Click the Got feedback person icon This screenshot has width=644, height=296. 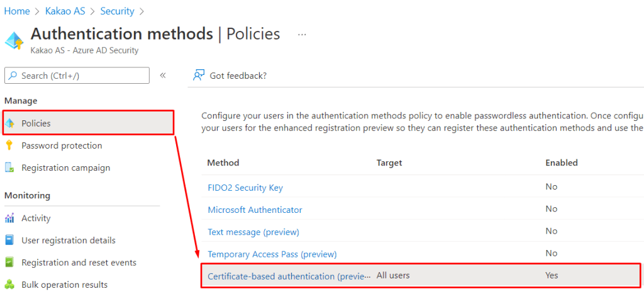point(199,76)
